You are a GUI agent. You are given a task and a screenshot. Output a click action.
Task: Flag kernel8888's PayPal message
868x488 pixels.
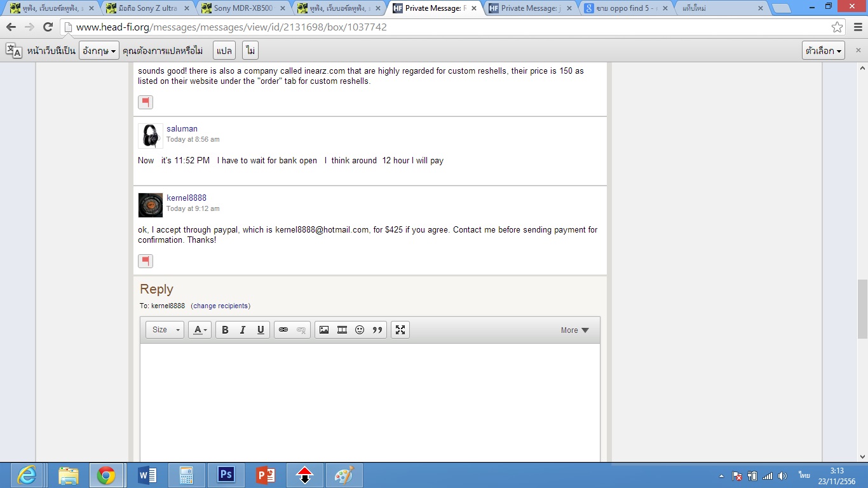146,261
